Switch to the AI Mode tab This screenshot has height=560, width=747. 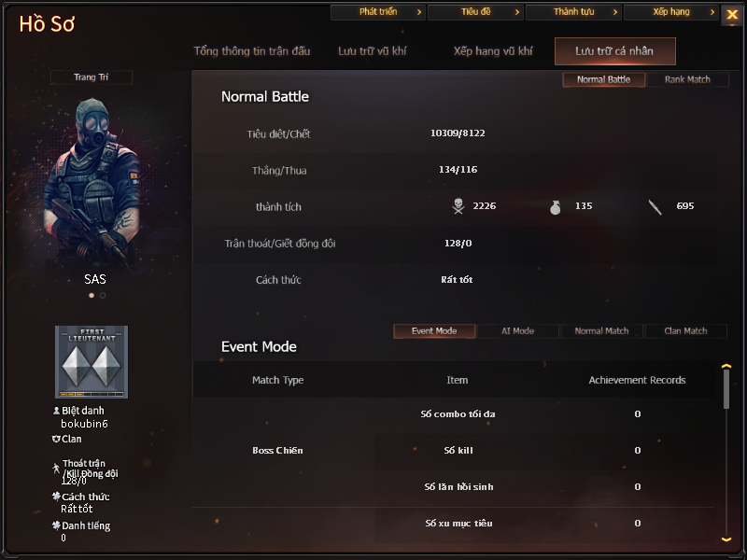(518, 331)
